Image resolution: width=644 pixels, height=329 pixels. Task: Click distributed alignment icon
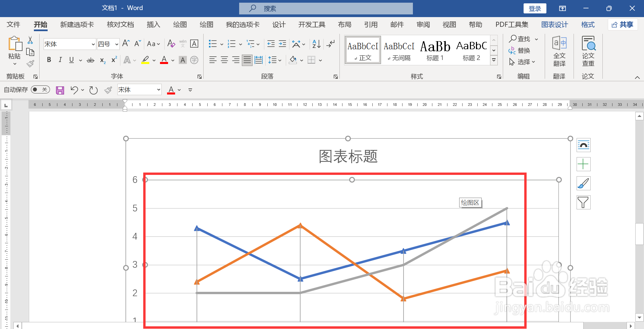point(259,60)
